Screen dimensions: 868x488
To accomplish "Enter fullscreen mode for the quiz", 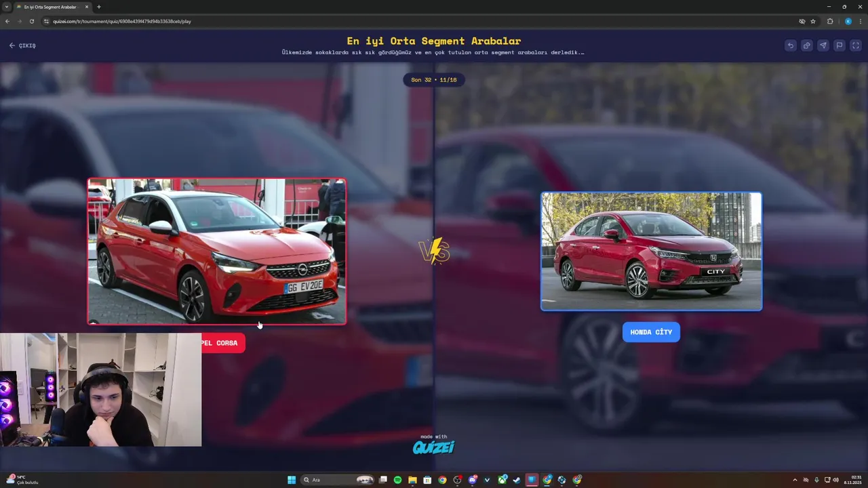I will tap(855, 45).
